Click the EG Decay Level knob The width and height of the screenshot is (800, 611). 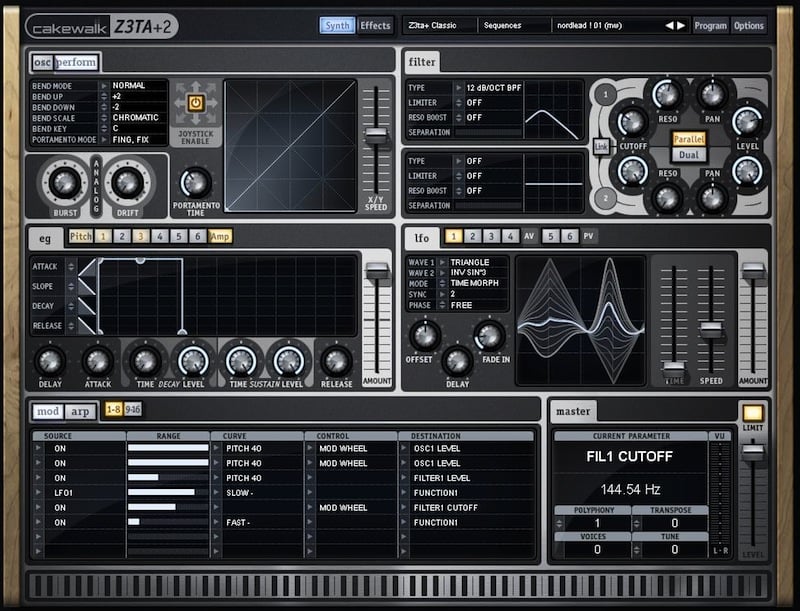click(x=193, y=361)
